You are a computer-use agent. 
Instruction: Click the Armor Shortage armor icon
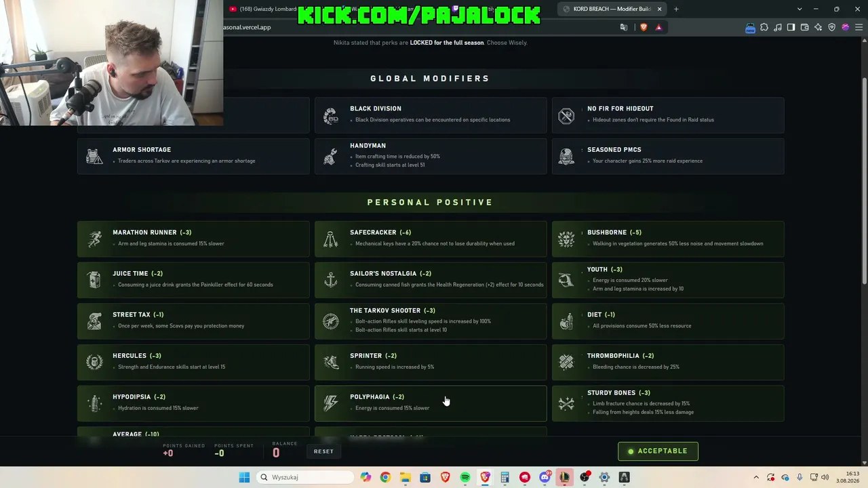(94, 157)
